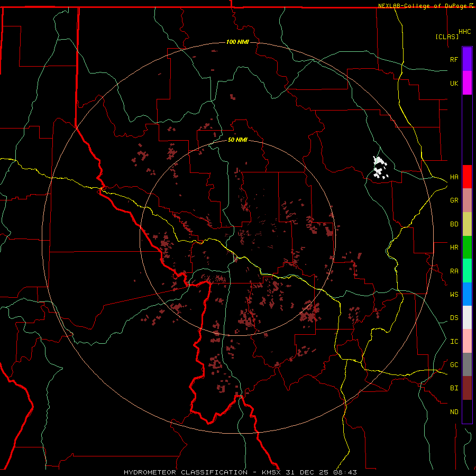Click the BD legend label
The height and width of the screenshot is (476, 476).
coord(454,224)
